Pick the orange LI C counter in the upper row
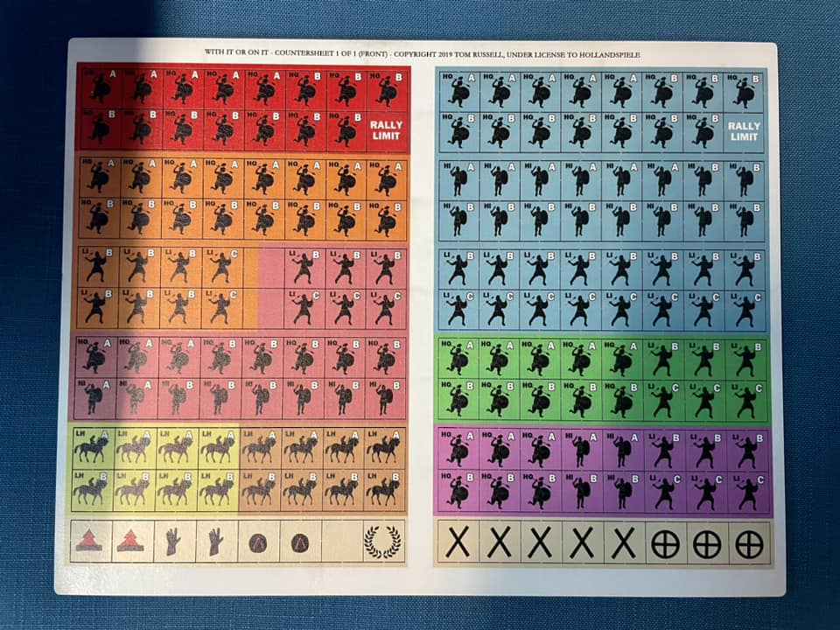 coord(223,266)
